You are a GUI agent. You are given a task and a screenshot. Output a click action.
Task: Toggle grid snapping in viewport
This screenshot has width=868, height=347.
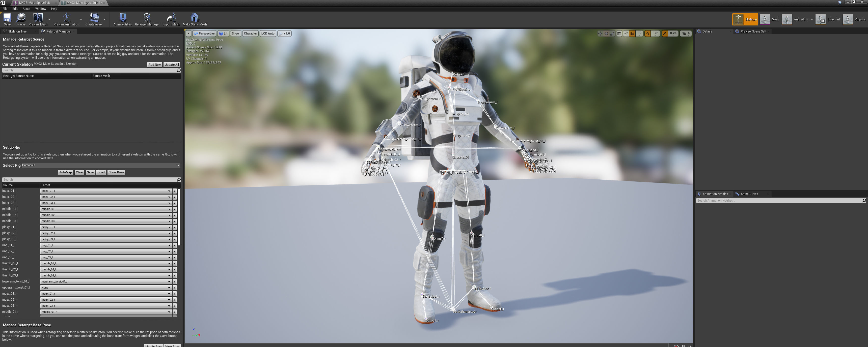(x=633, y=33)
